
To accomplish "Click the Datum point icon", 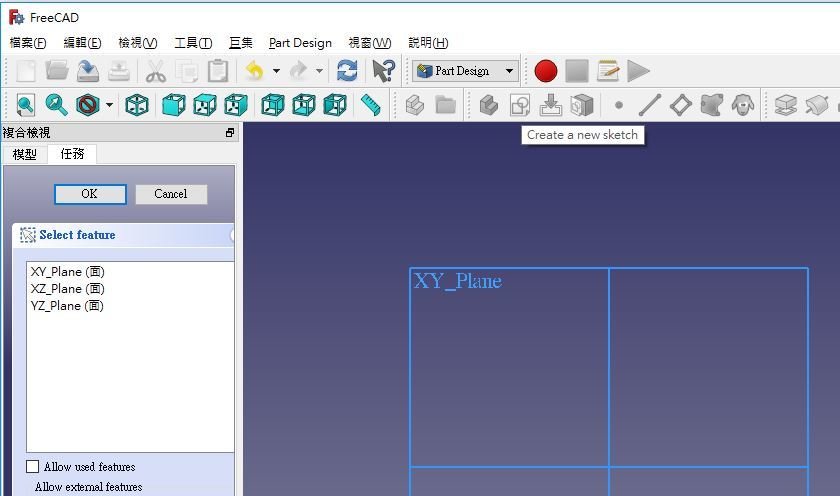I will (x=619, y=105).
